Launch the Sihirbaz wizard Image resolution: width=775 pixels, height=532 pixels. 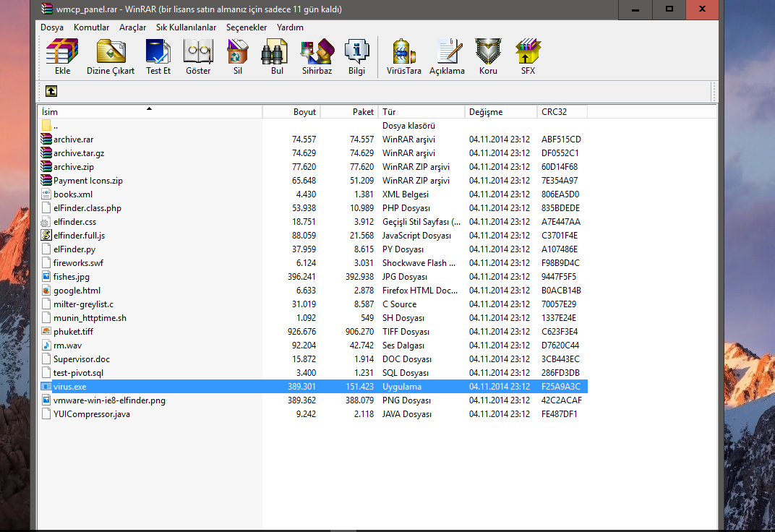tap(317, 56)
